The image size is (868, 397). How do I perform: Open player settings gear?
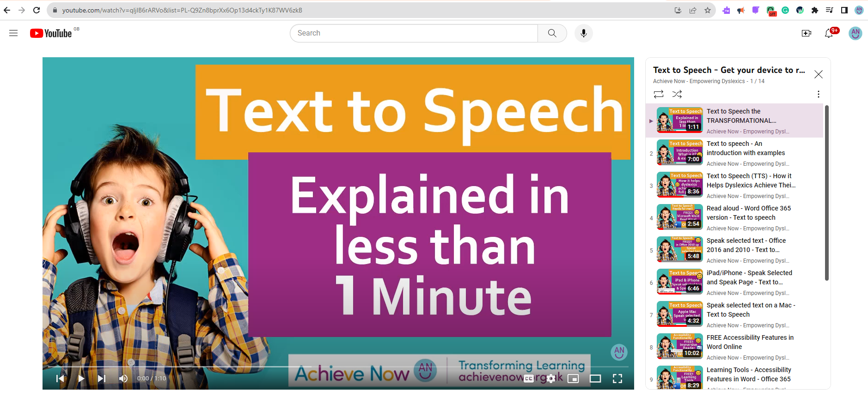(551, 379)
